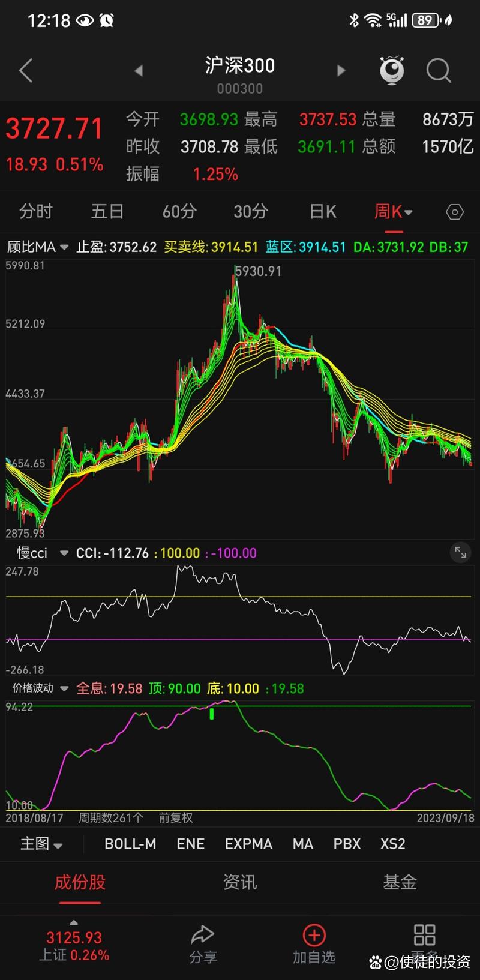Viewport: 480px width, 980px height.
Task: Open the robot assistant icon
Action: click(x=392, y=71)
